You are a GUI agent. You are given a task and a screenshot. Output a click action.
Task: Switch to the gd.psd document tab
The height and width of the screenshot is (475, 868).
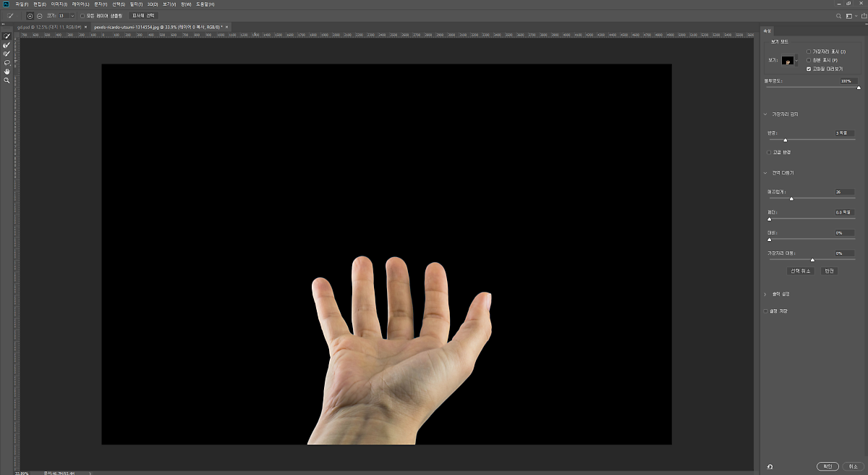(x=48, y=27)
